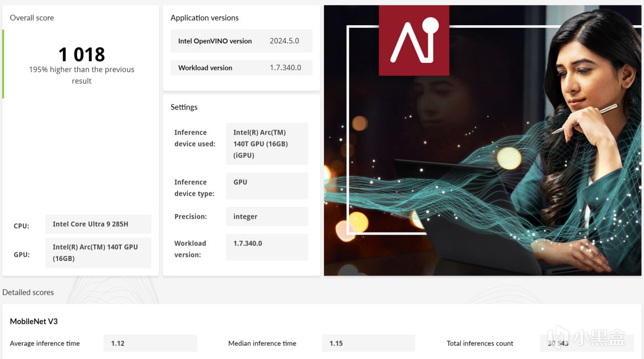Select the CPU value Intel Core Ultra 9 285H
Image resolution: width=644 pixels, height=359 pixels.
pos(98,224)
